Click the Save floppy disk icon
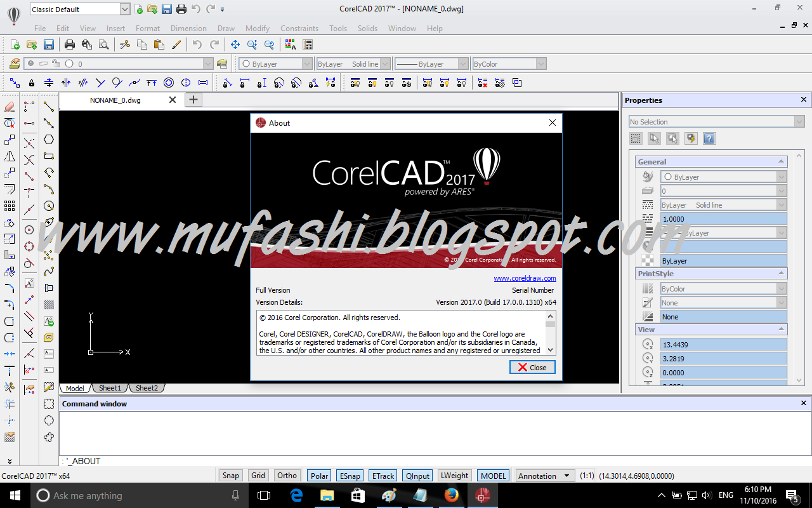 tap(48, 44)
